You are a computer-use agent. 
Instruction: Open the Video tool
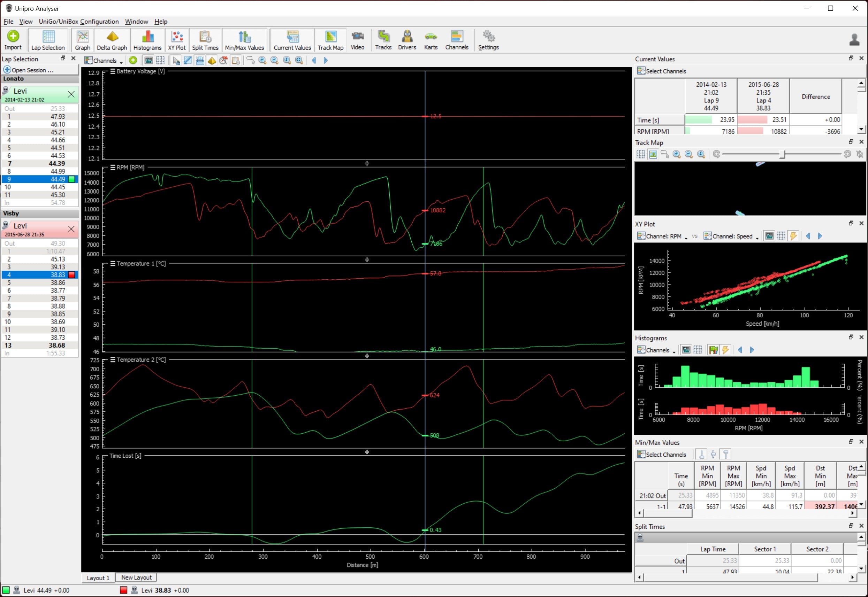point(357,40)
